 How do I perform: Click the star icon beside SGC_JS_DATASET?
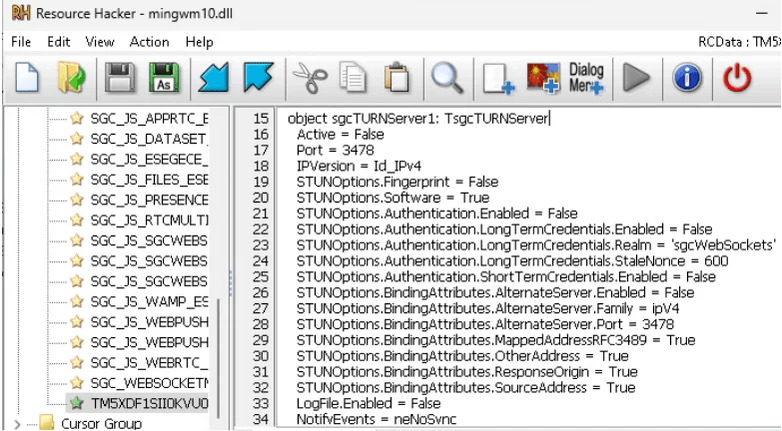click(76, 138)
